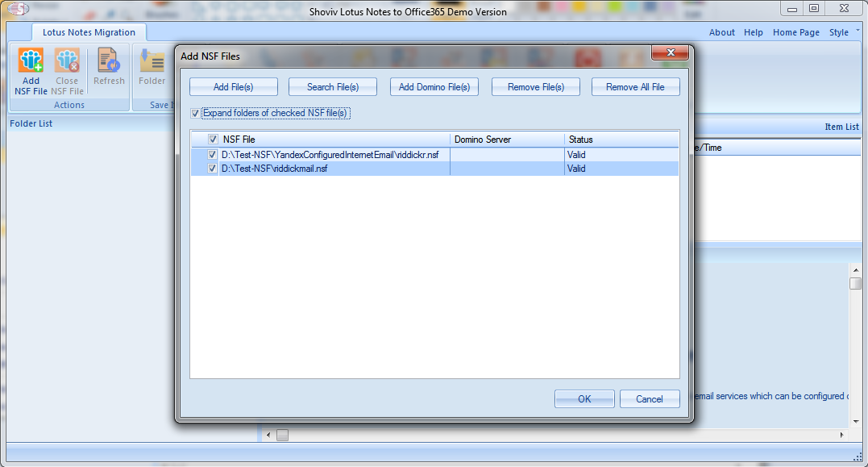Click the Item List panel header
868x467 pixels.
[x=841, y=127]
